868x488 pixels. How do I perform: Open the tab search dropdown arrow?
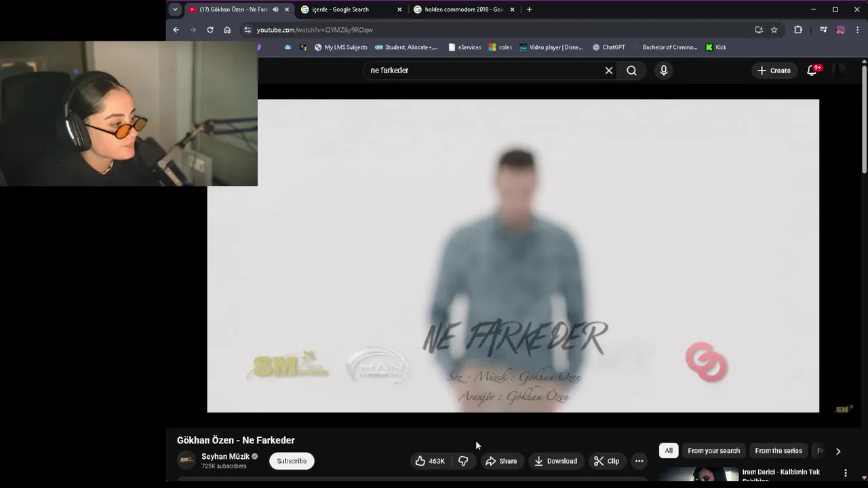point(175,9)
